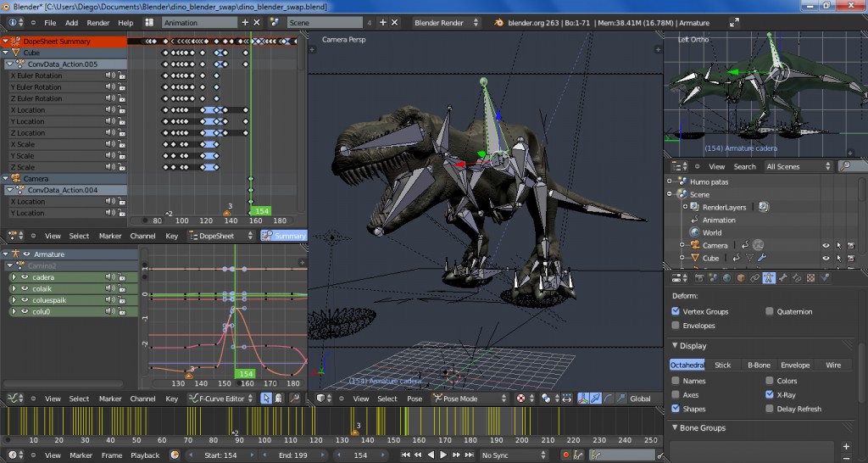The height and width of the screenshot is (463, 868).
Task: Select the Stick bone display type
Action: pyautogui.click(x=722, y=365)
